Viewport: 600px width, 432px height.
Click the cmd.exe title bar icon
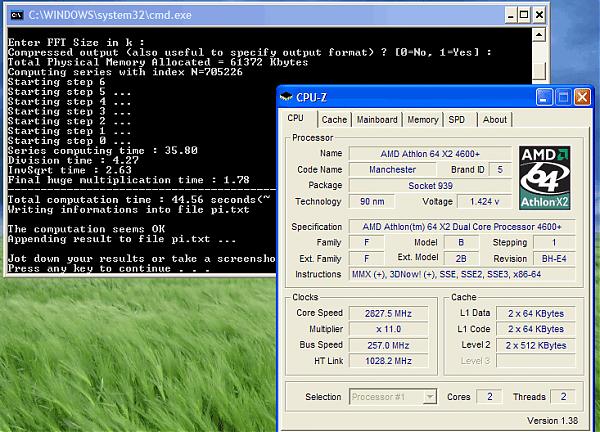17,15
